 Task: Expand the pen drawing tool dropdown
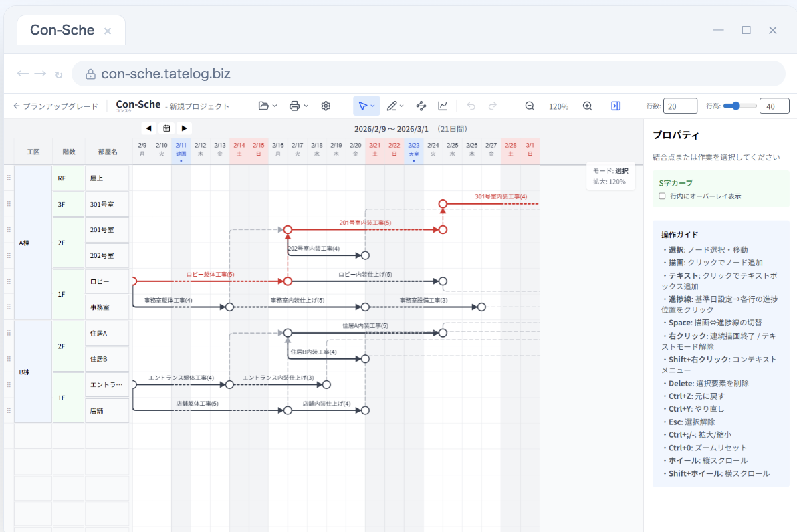(395, 106)
